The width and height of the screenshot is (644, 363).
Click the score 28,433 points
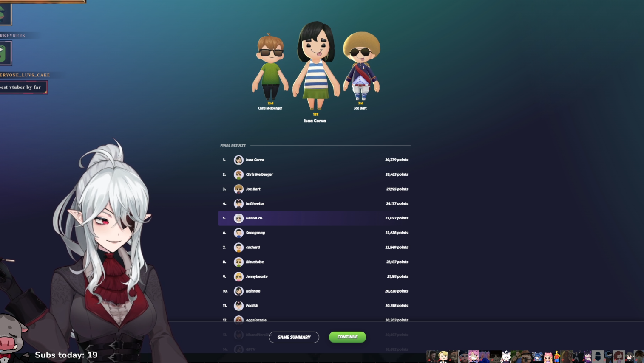click(x=397, y=174)
